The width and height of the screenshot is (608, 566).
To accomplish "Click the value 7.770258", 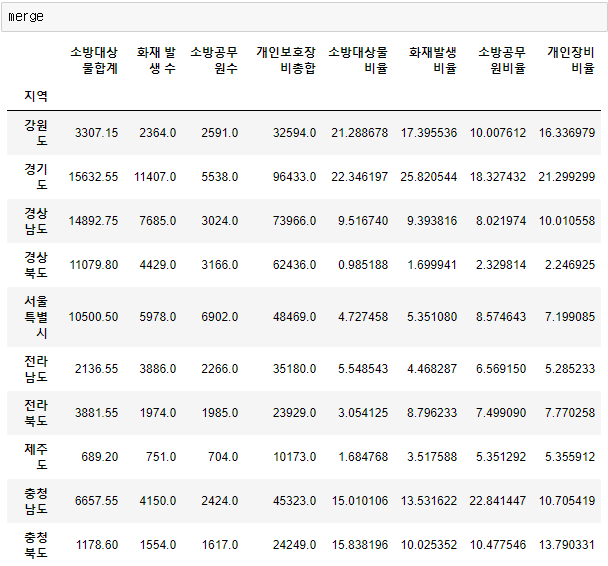I will pyautogui.click(x=570, y=413).
